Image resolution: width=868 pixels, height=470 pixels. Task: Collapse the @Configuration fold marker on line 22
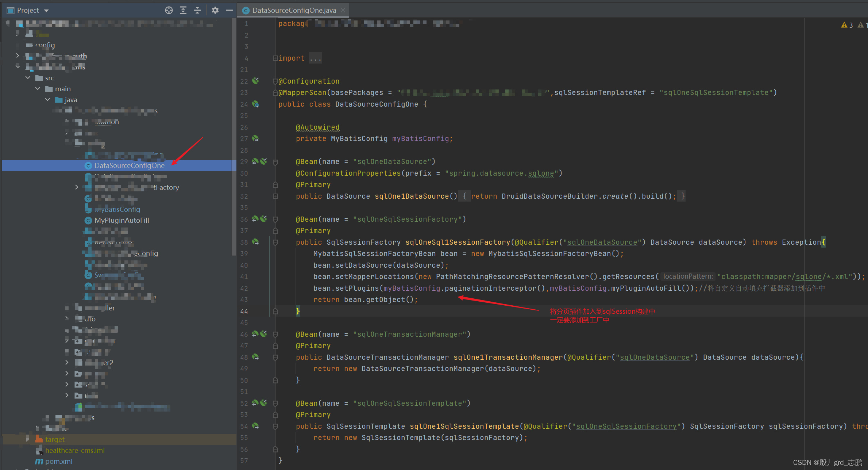click(x=275, y=81)
